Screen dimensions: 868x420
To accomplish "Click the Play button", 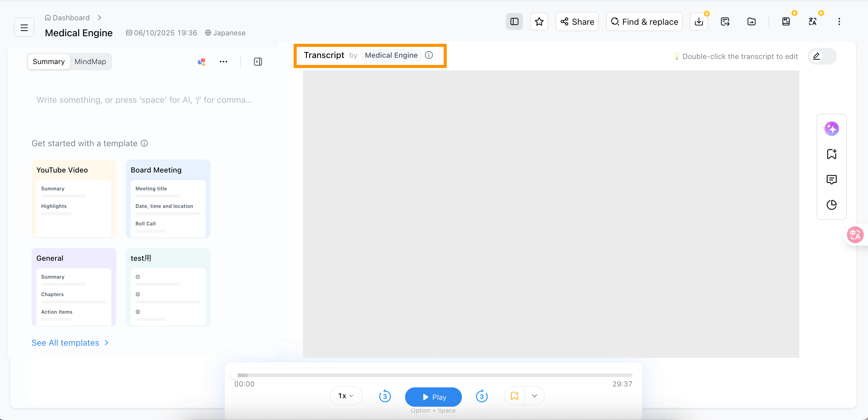I will [x=433, y=397].
